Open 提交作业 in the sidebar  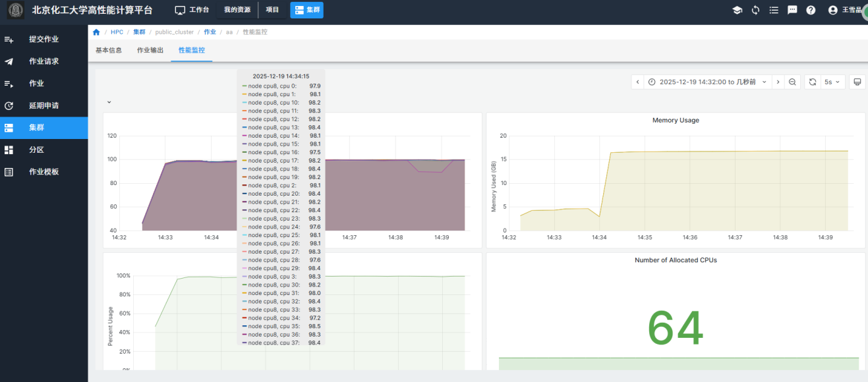pos(43,40)
